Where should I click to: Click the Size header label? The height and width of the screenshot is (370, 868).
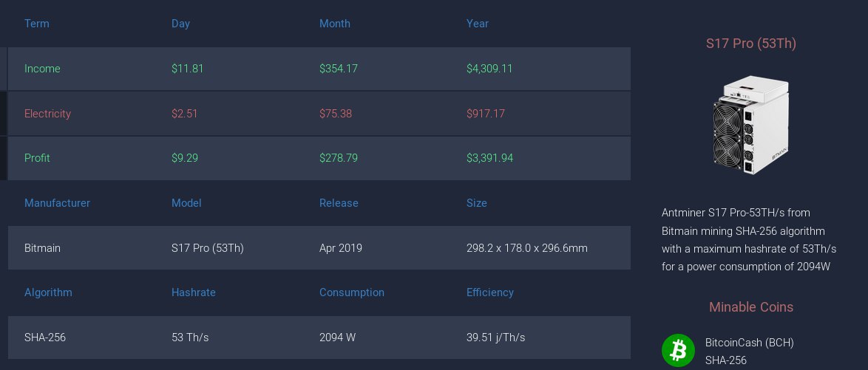pyautogui.click(x=477, y=203)
